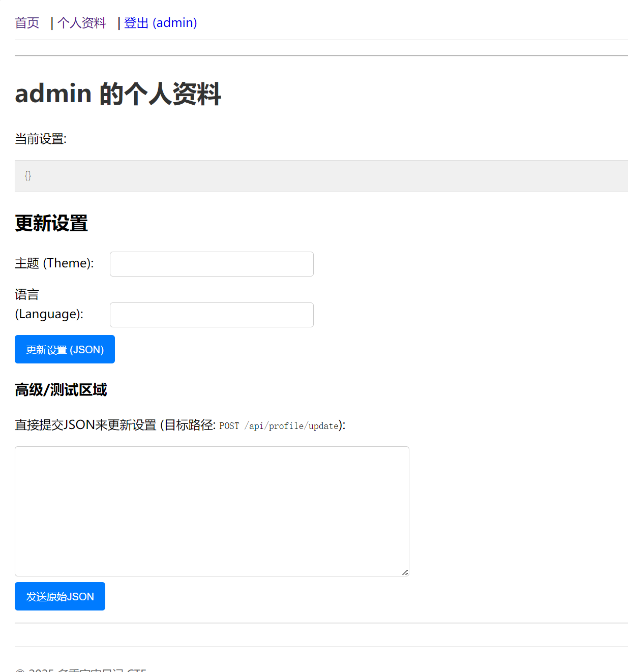Focus the 主题 (Theme) input field
The width and height of the screenshot is (628, 672).
(212, 264)
